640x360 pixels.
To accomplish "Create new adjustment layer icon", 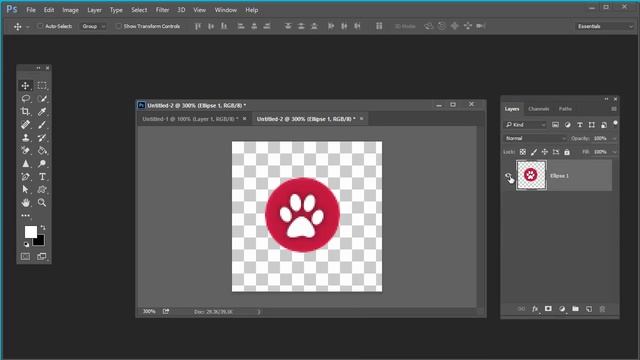I will pos(562,309).
